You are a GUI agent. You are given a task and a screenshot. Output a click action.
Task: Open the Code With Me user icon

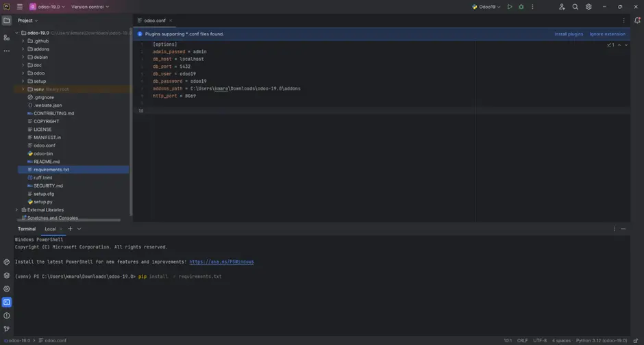(x=562, y=7)
